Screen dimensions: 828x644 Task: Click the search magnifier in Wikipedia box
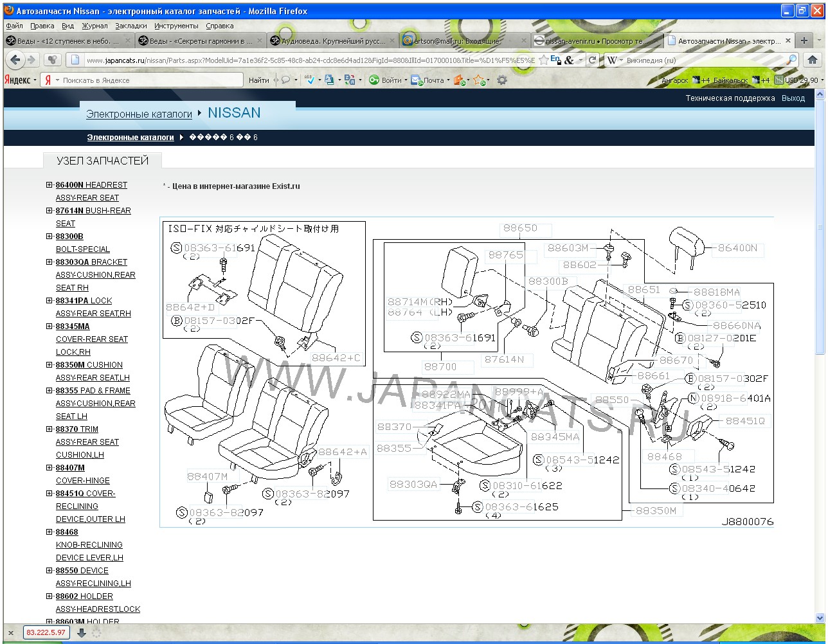[x=791, y=60]
